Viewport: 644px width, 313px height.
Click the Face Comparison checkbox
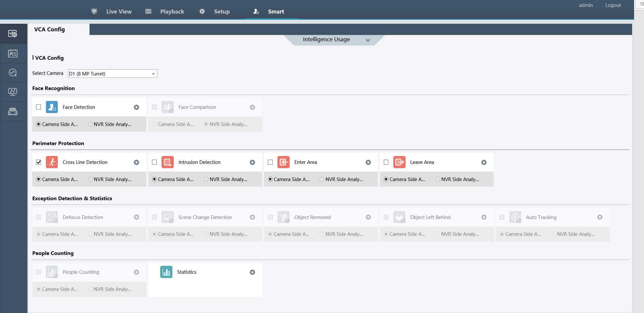click(154, 107)
